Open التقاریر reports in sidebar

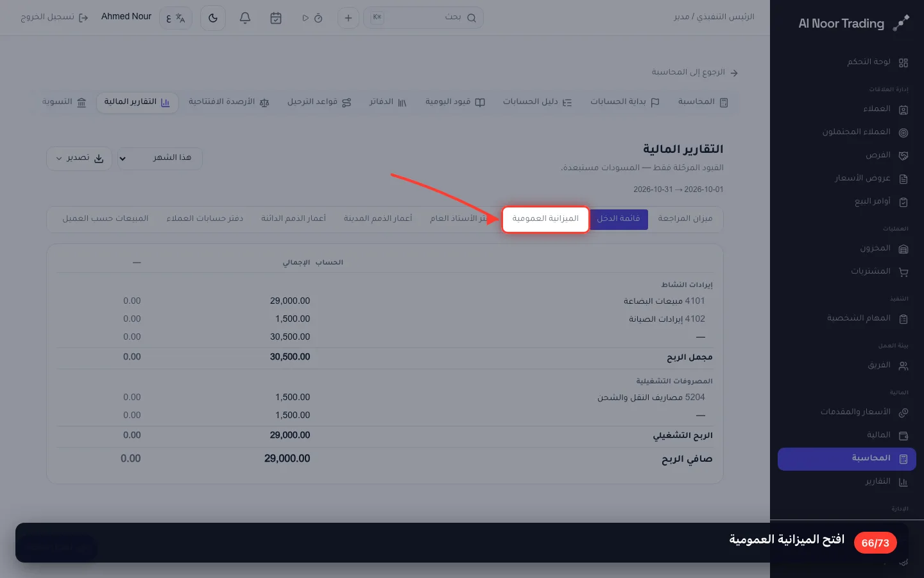coord(847,482)
